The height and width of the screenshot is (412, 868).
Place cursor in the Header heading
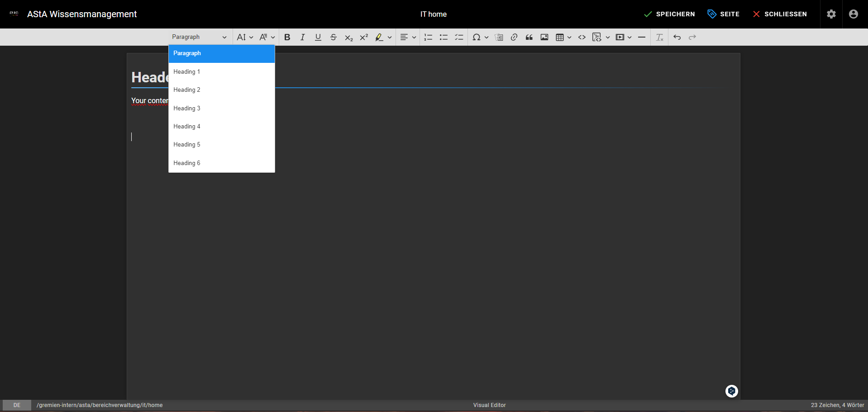coord(150,77)
